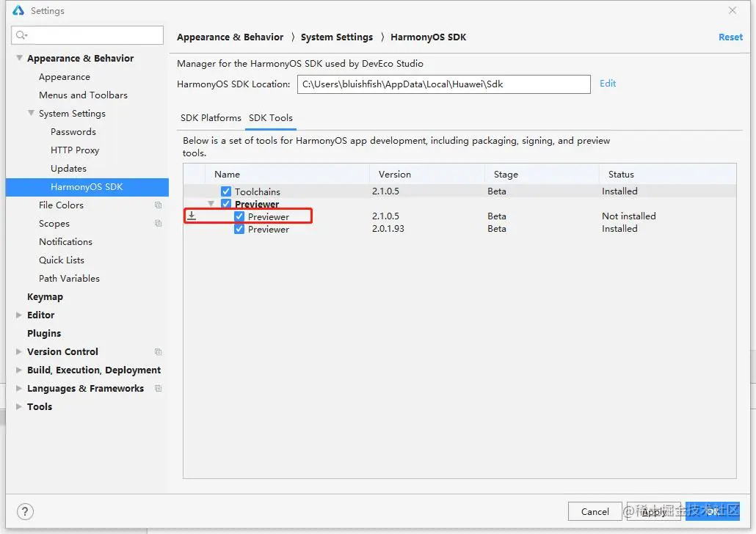Toggle the parent Previewer group checkbox

tap(225, 204)
